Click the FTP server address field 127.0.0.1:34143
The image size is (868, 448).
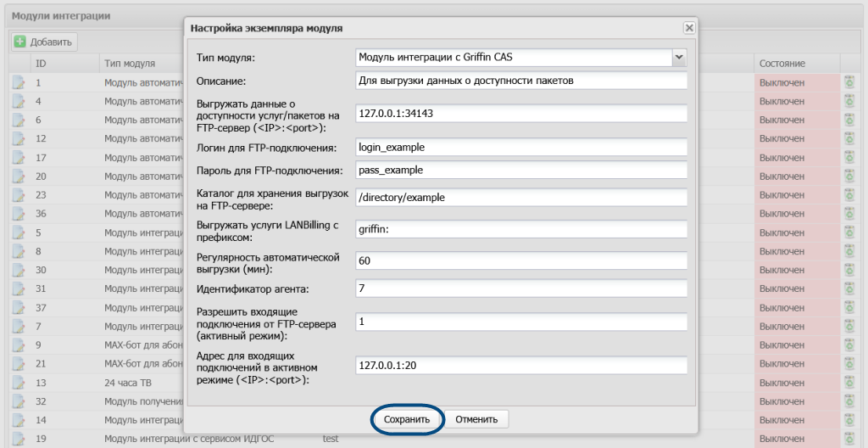tap(521, 114)
